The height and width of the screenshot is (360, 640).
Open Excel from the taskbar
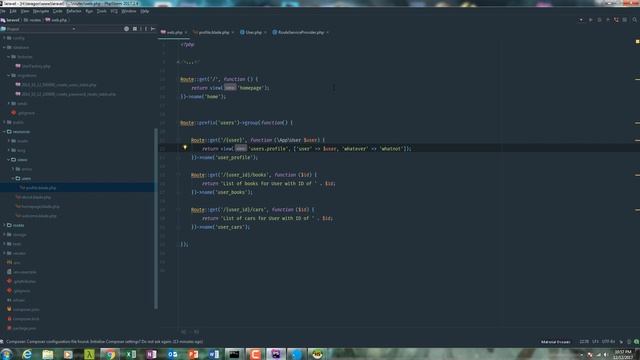[x=131, y=354]
